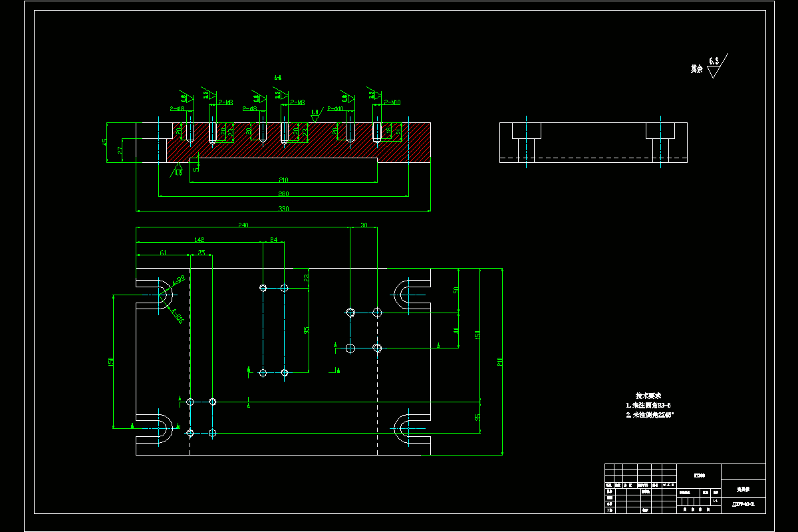Select the 330 overall length dimension
798x532 pixels.
coord(283,209)
